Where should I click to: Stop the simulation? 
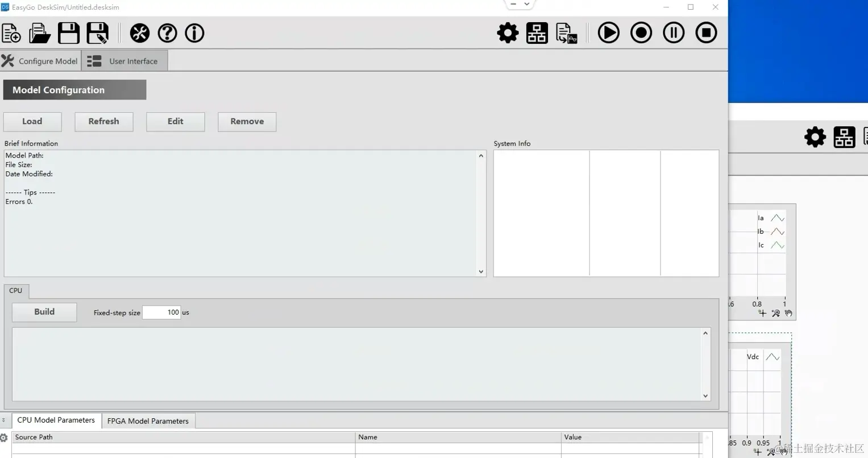pos(706,32)
